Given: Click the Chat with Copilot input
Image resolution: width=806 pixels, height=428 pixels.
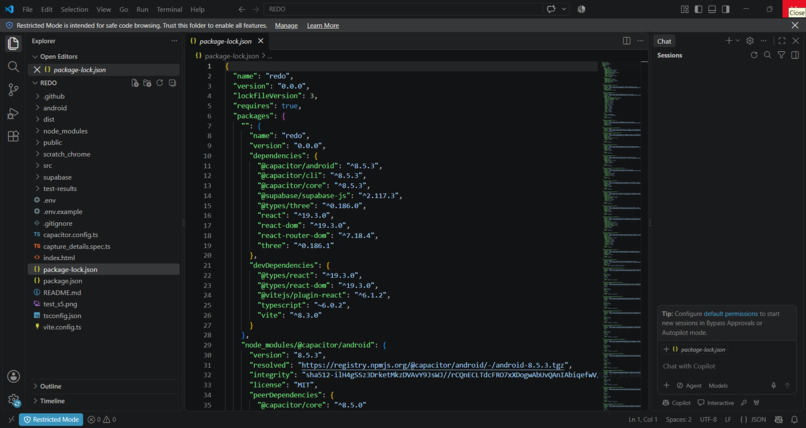Looking at the screenshot, I should 726,366.
